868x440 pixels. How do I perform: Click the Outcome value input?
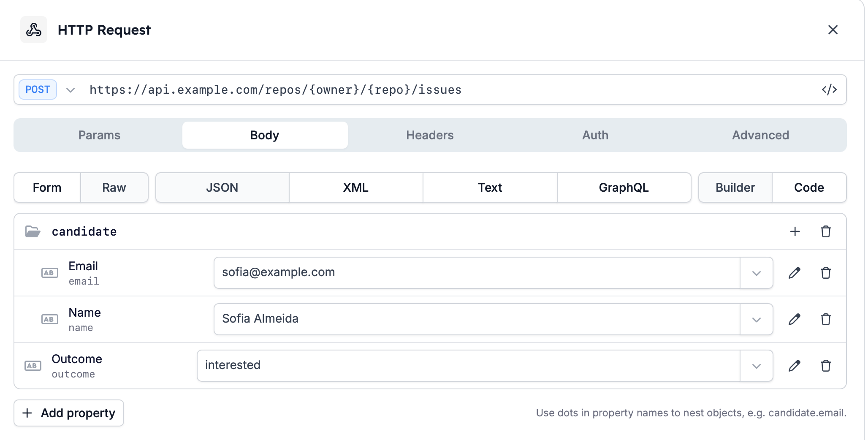click(x=468, y=366)
